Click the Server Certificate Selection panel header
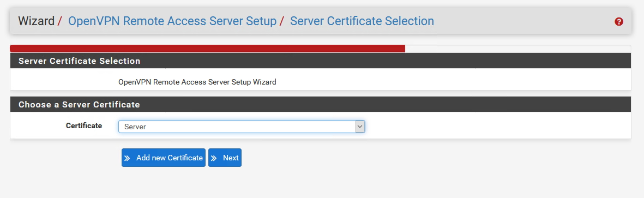The image size is (644, 198). tap(320, 61)
